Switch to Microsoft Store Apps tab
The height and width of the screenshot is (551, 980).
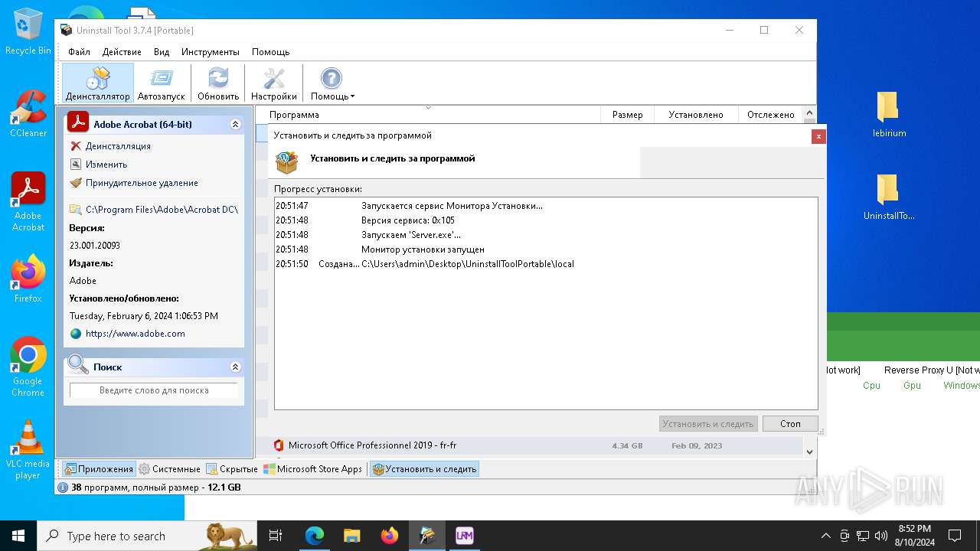click(x=313, y=469)
